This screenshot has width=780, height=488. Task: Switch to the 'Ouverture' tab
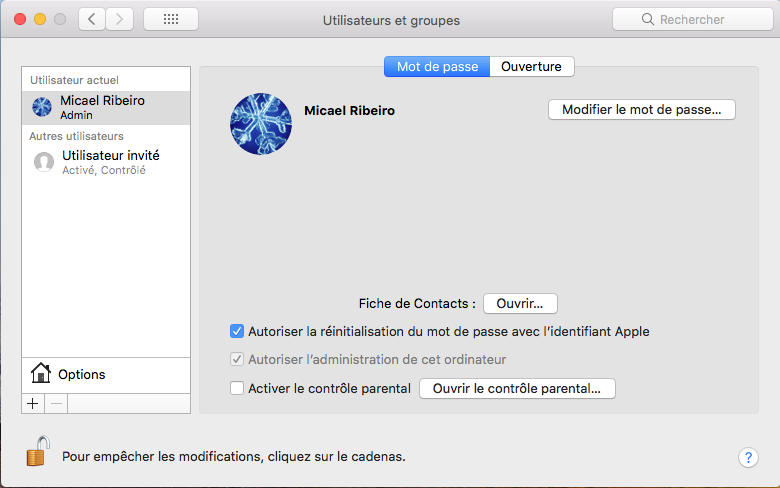click(x=532, y=66)
